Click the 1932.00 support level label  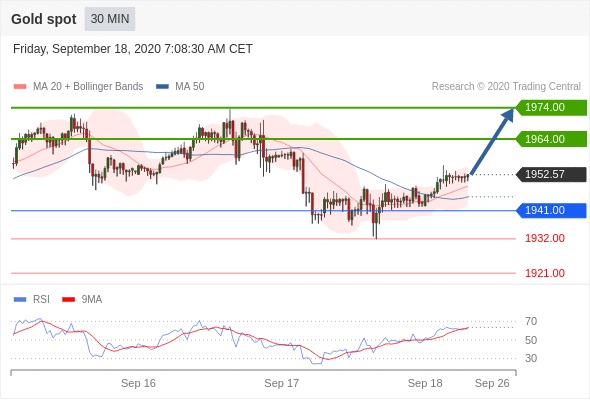(545, 238)
